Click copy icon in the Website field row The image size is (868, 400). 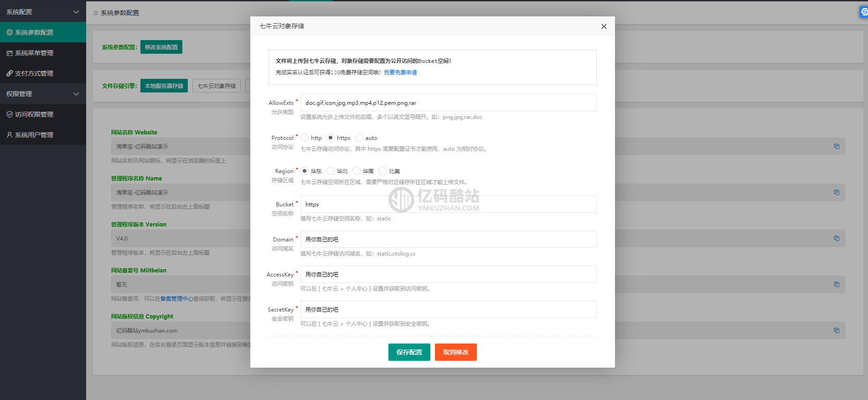[837, 146]
